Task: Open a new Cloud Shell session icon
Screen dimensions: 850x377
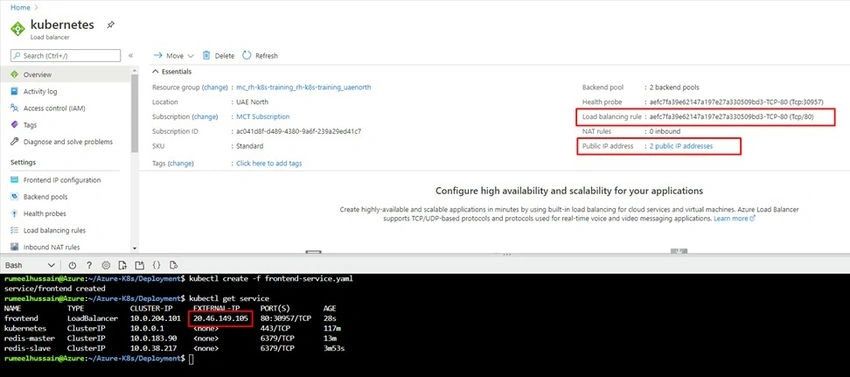Action: 139,265
